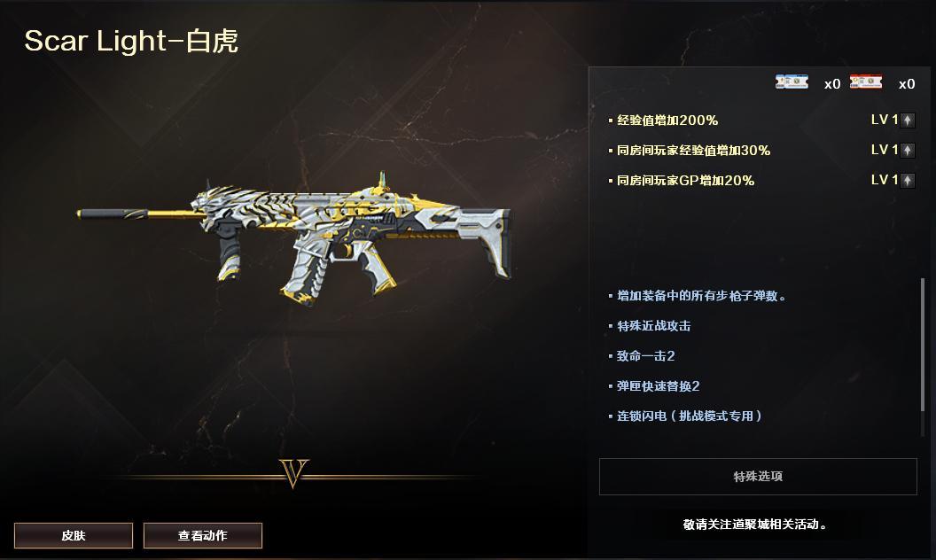Click the white tiger rifle preview image
This screenshot has width=936, height=560.
point(293,238)
